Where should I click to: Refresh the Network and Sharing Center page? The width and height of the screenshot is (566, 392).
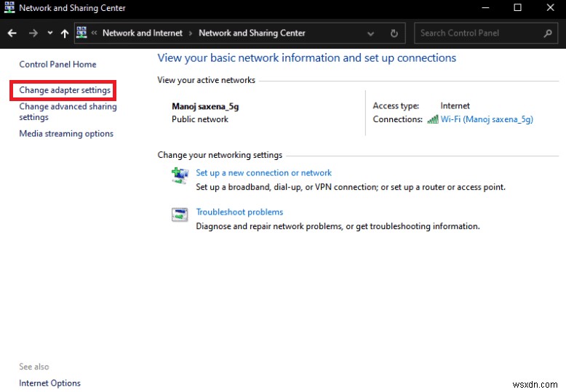394,33
